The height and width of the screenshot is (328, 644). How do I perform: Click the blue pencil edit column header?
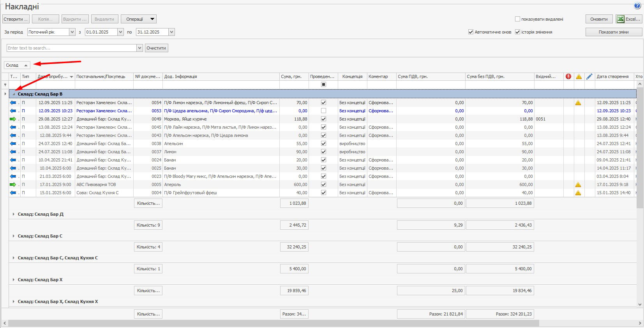589,76
